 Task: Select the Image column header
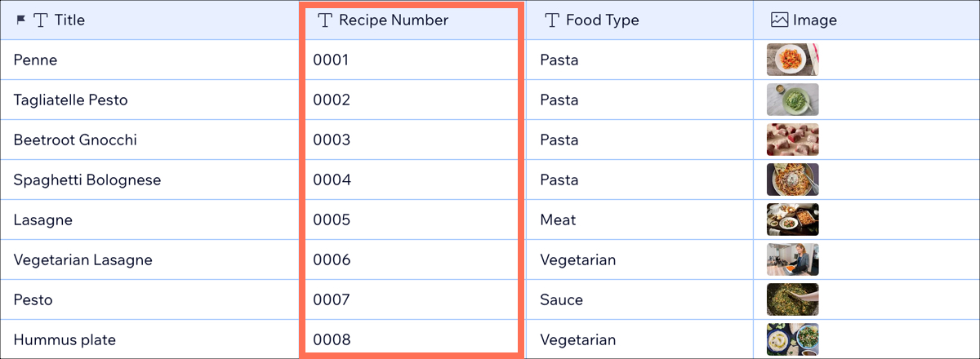coord(866,20)
